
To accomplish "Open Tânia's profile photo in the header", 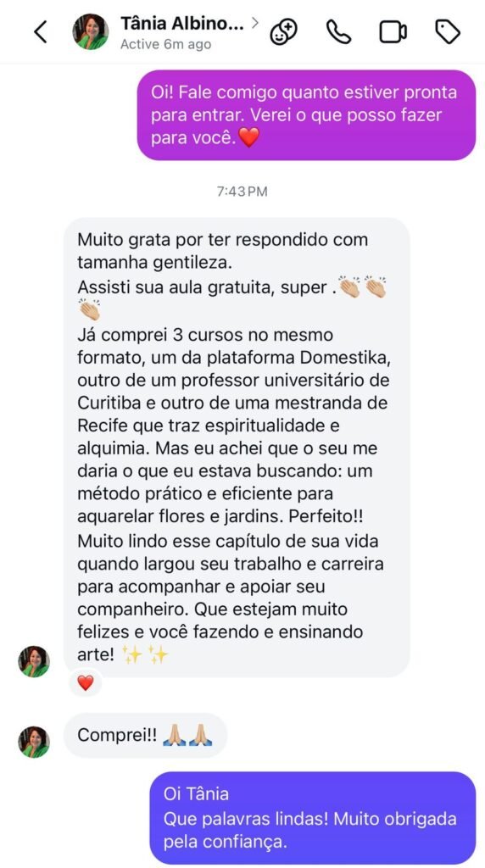I will (90, 32).
